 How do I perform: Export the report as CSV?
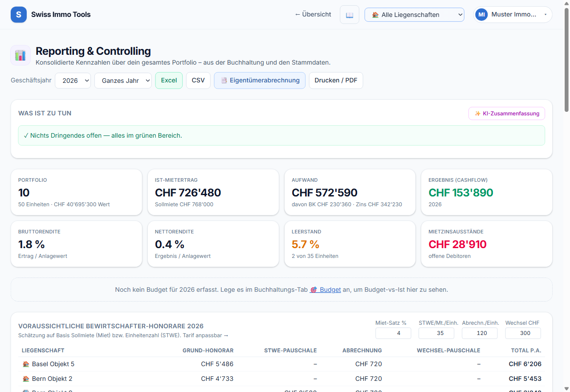coord(198,81)
